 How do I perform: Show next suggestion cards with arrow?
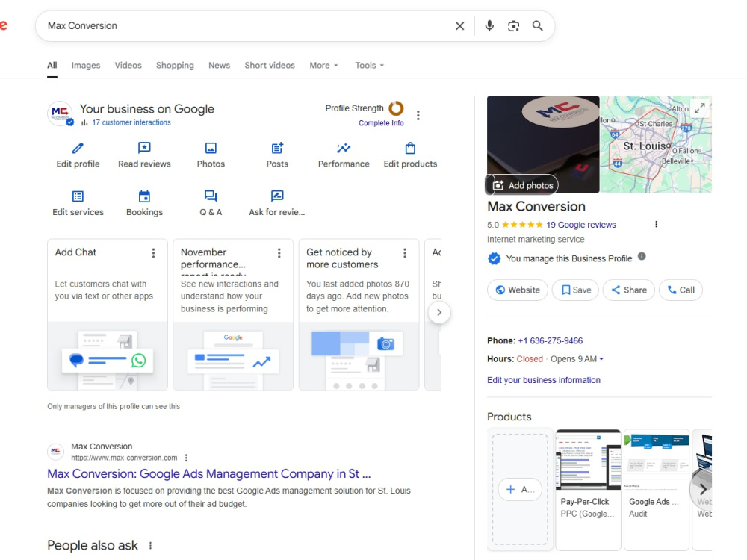pyautogui.click(x=439, y=312)
